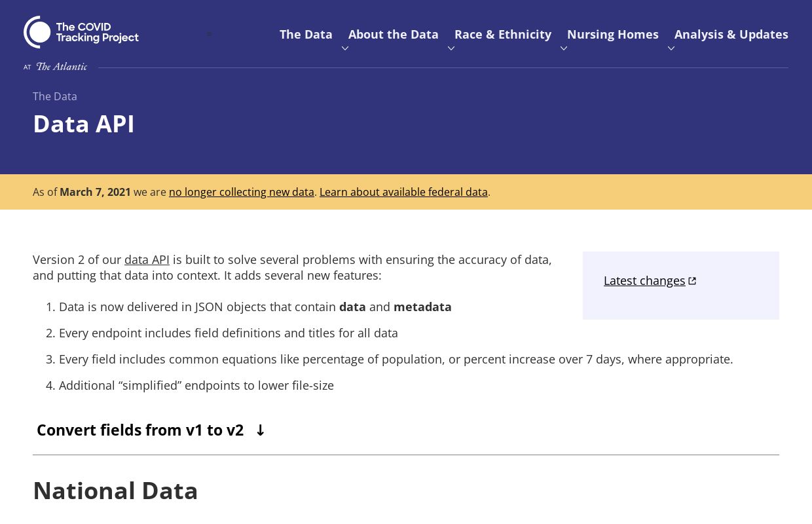Open Analysis & Updates navigation item
Screen dimensions: 812x524
click(x=731, y=34)
